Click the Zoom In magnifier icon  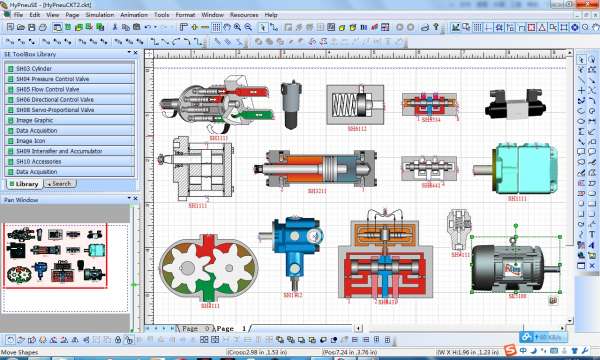(237, 27)
